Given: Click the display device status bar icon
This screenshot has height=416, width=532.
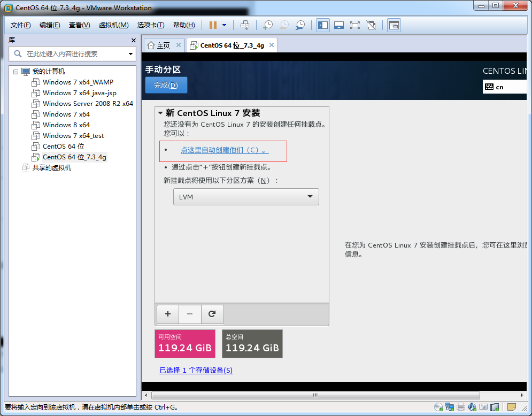Looking at the screenshot, I should pos(495,407).
